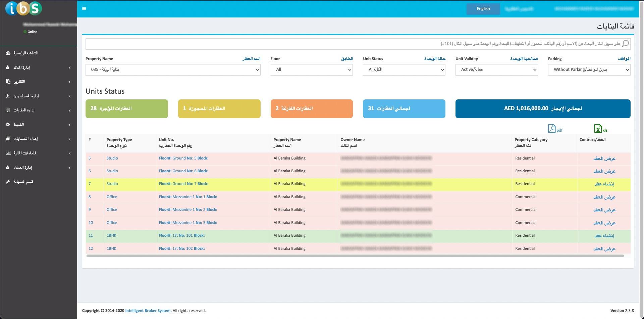Click the AED 1,016,000.00 total rent card
The width and height of the screenshot is (644, 319).
(543, 109)
